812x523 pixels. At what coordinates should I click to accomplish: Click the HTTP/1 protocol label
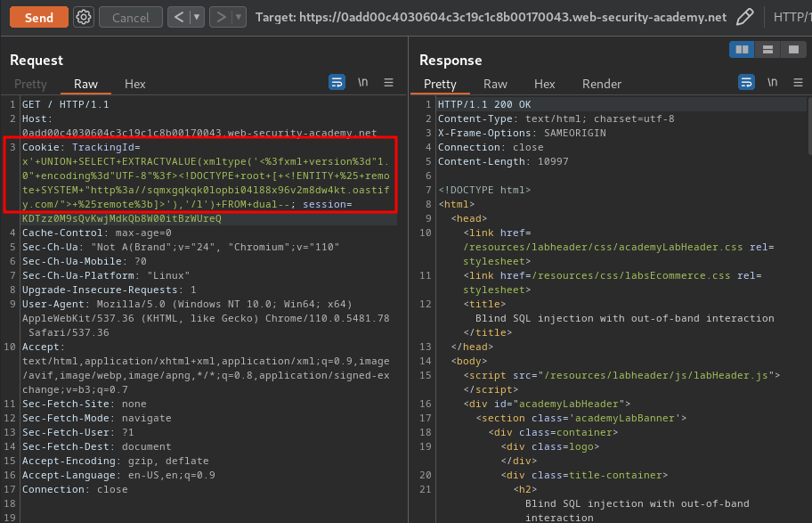point(792,17)
